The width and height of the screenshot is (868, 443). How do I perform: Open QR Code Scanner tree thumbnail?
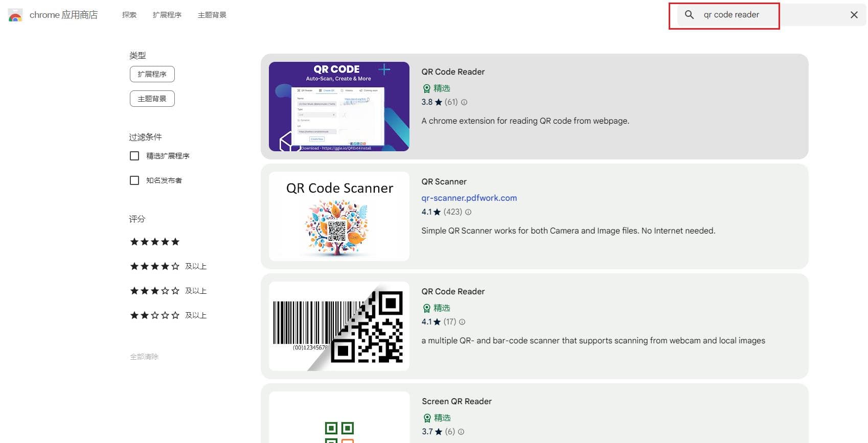click(x=339, y=216)
